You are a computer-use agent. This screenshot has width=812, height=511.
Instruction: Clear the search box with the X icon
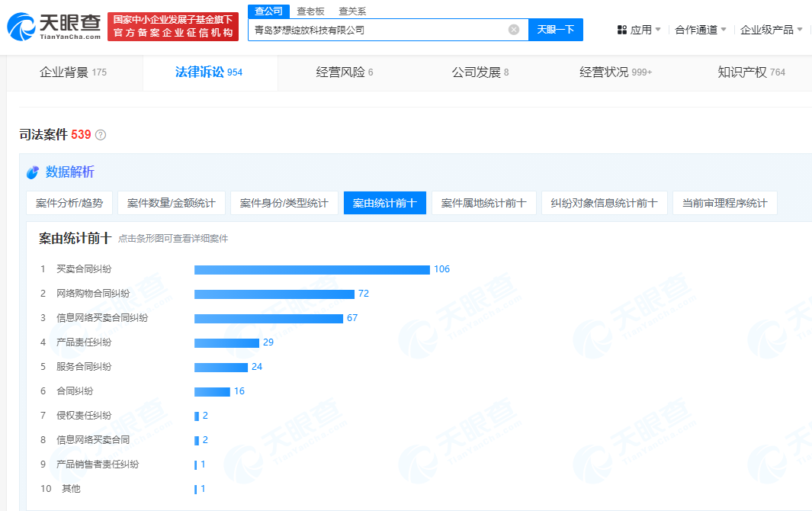514,30
